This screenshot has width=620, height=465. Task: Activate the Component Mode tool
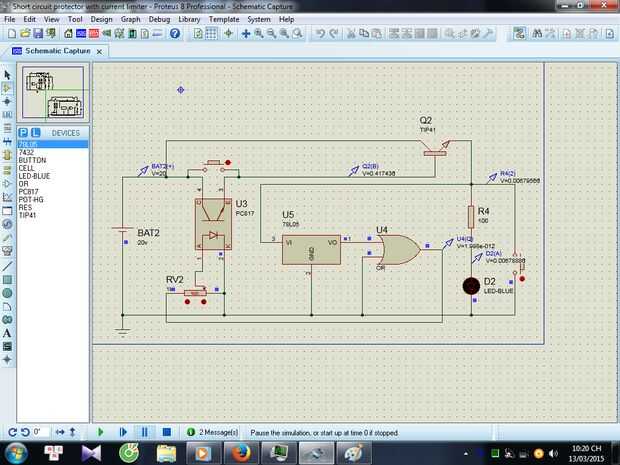point(7,88)
